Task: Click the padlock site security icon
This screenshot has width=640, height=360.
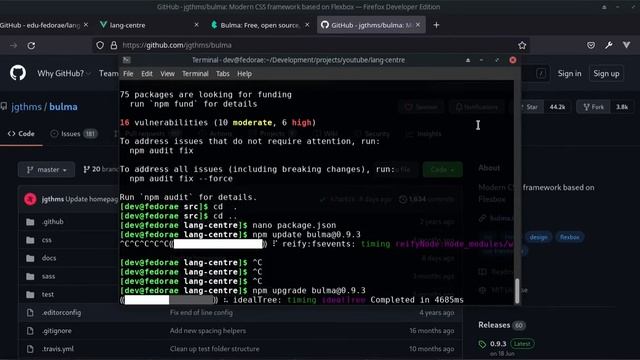Action: 114,45
